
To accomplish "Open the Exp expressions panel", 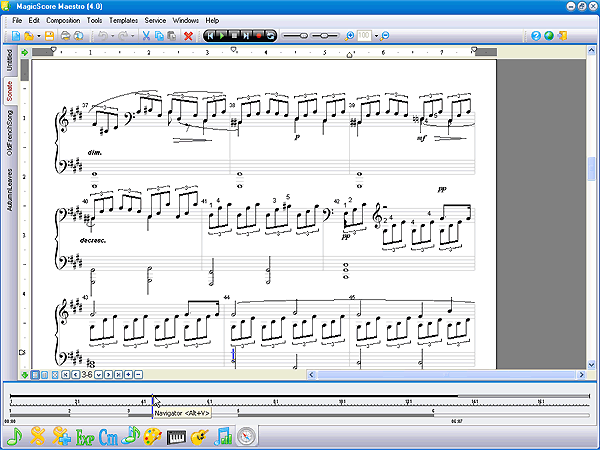I will [x=85, y=437].
